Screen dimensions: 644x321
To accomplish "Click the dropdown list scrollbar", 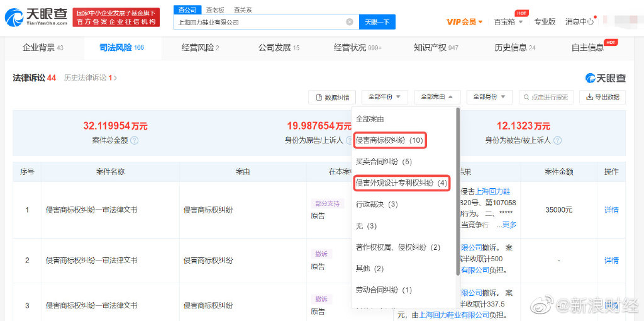I will tap(458, 192).
